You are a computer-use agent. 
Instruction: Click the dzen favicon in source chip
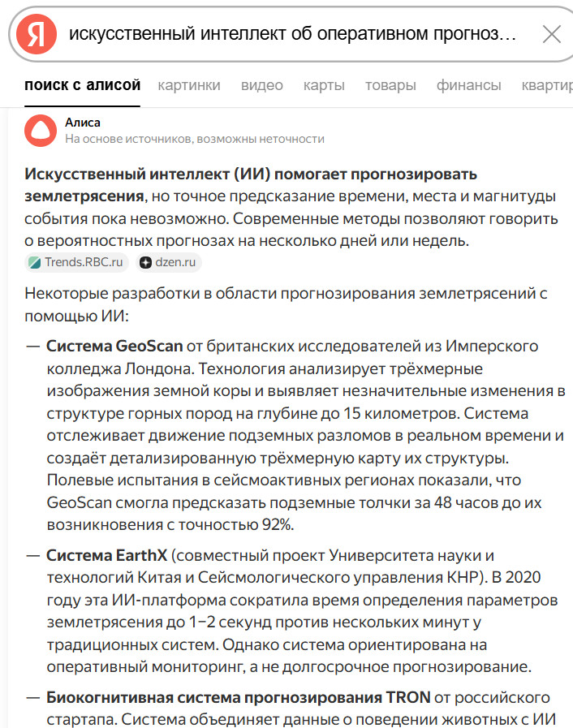[x=145, y=262]
